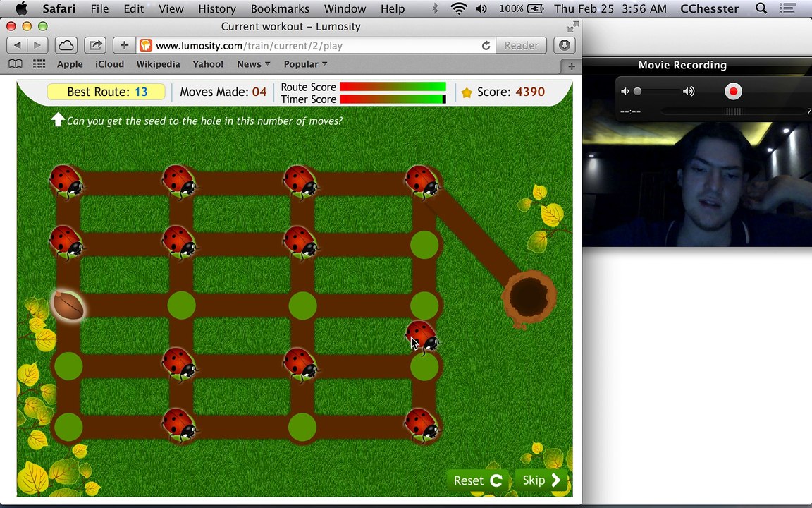The image size is (812, 508).
Task: Open Top Sites grid icon
Action: coord(39,64)
